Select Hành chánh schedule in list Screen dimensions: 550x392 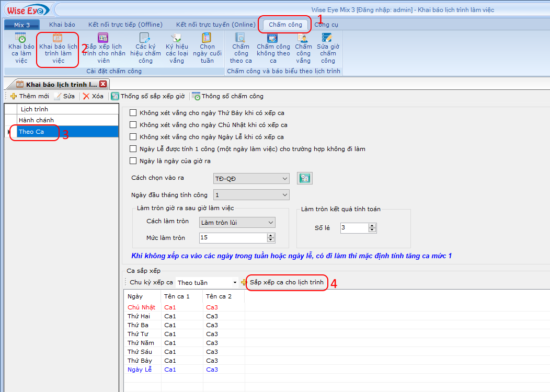(36, 120)
